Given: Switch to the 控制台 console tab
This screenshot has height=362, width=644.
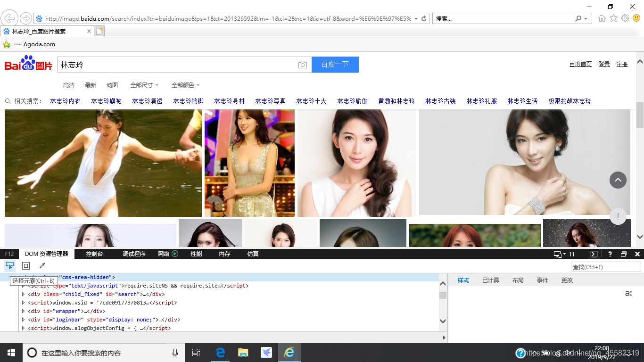Looking at the screenshot, I should (x=94, y=254).
